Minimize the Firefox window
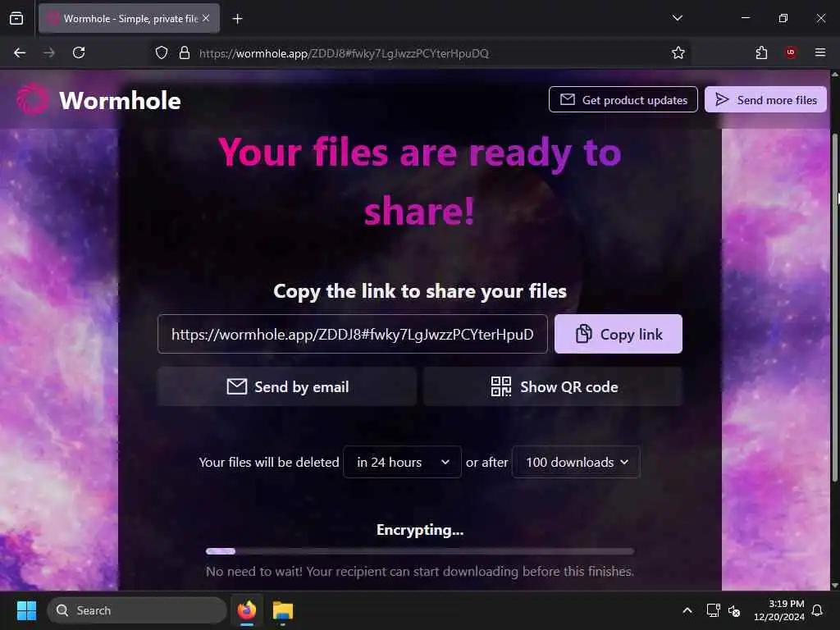The width and height of the screenshot is (840, 630). coord(745,18)
